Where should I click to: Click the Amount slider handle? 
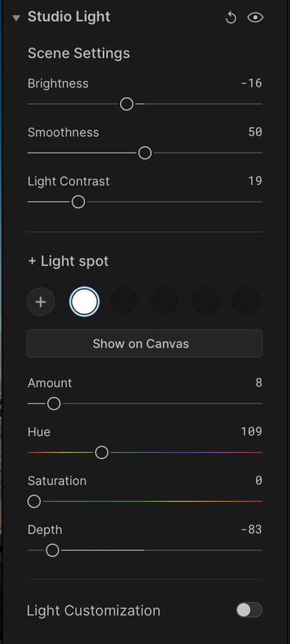coord(54,403)
